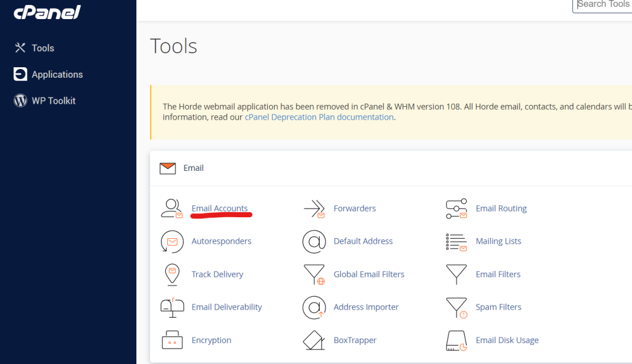Select the Default Address link
The image size is (632, 364).
point(363,241)
